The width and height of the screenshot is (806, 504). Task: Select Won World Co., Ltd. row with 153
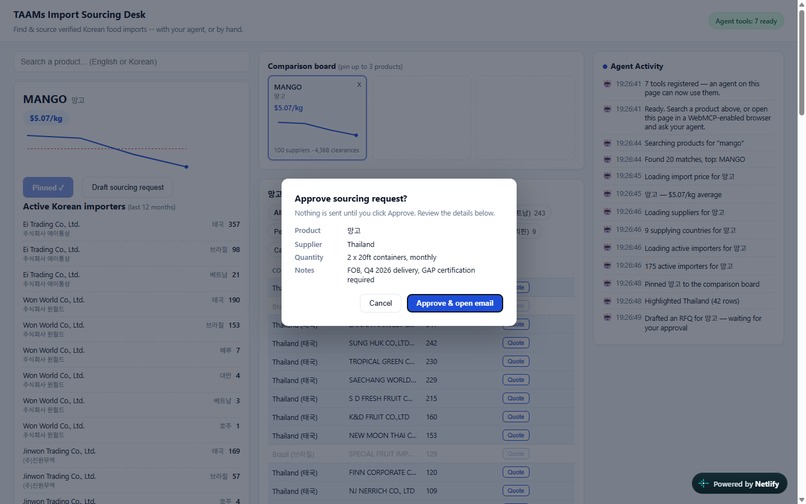(131, 329)
